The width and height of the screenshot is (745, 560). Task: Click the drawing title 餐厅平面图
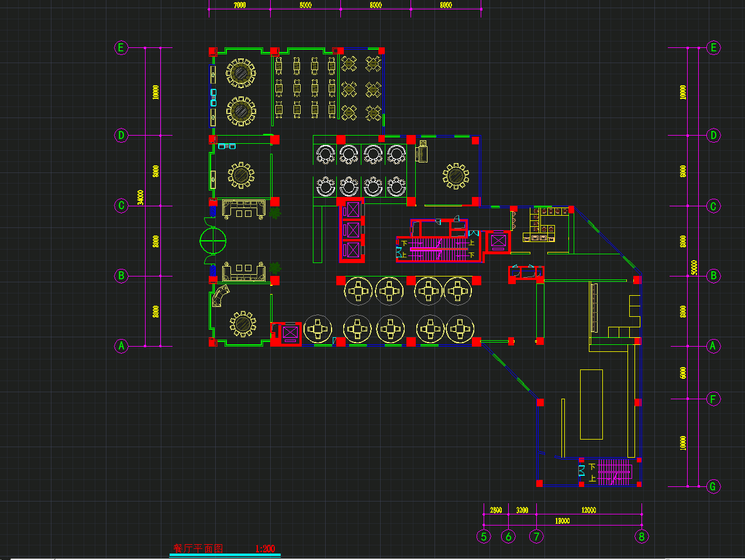[198, 549]
